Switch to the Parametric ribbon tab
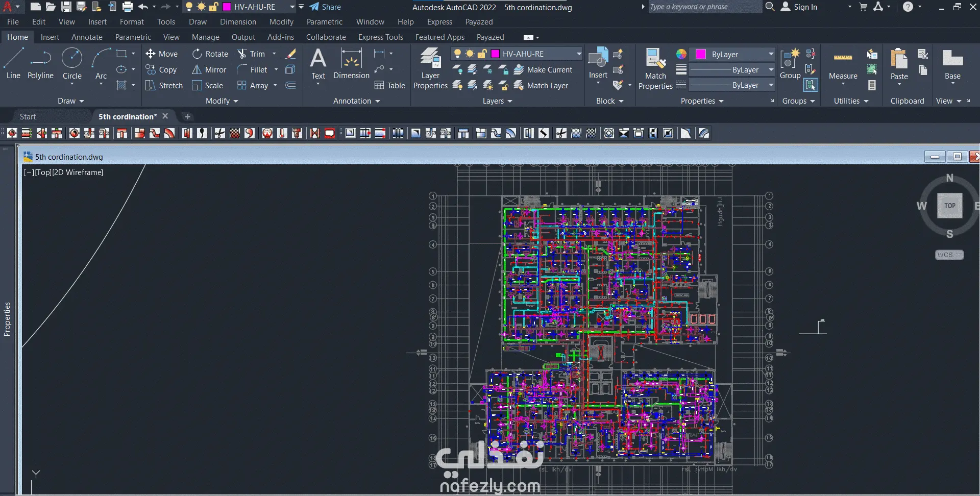This screenshot has height=496, width=980. 133,37
